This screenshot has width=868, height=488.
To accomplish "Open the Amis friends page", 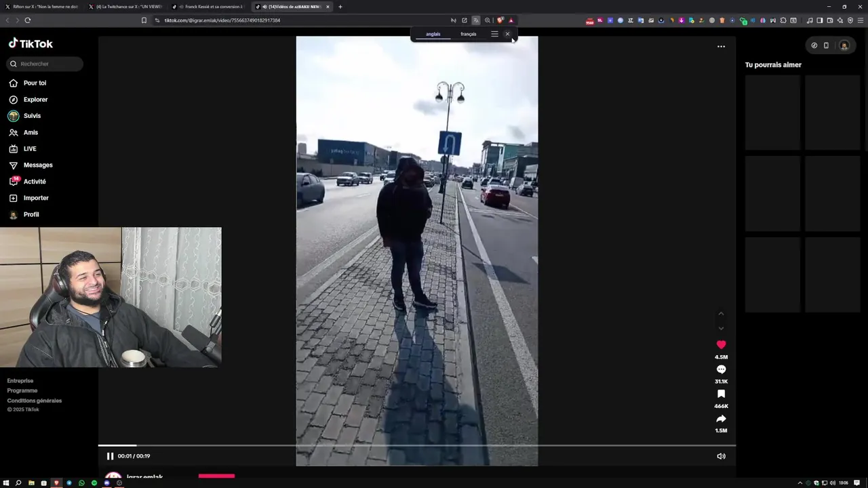I will tap(23, 132).
